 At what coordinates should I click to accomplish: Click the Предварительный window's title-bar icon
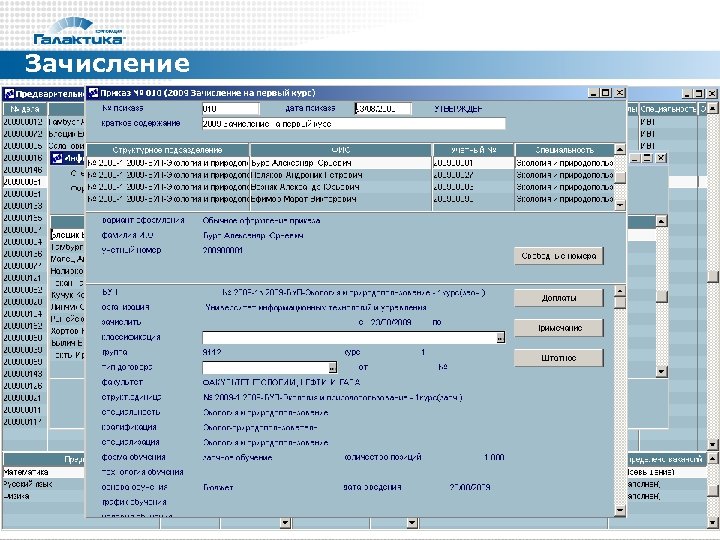[x=9, y=95]
